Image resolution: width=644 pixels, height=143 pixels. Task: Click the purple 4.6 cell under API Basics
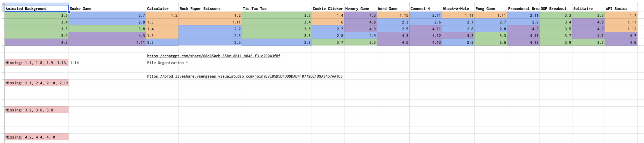621,43
